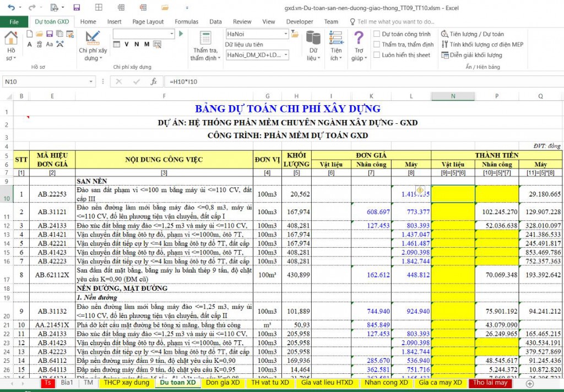Click the 'Tiên lượng / Dự toán' button
Viewport: 564px width, 392px height.
(x=472, y=34)
